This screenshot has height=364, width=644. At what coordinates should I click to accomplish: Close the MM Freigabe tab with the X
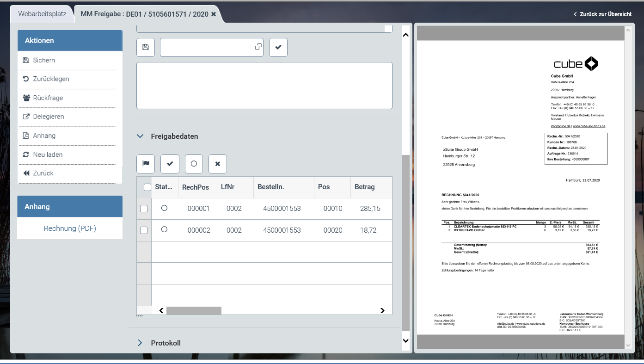click(214, 14)
